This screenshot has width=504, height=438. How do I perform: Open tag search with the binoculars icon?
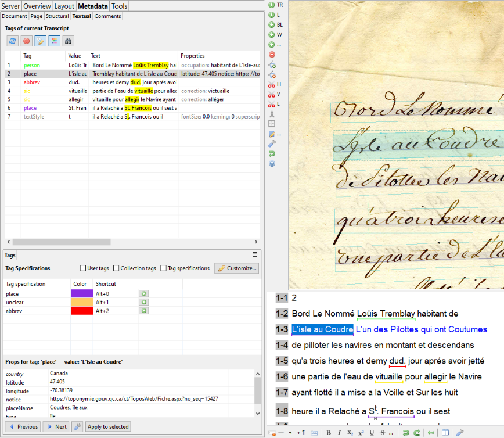point(69,41)
